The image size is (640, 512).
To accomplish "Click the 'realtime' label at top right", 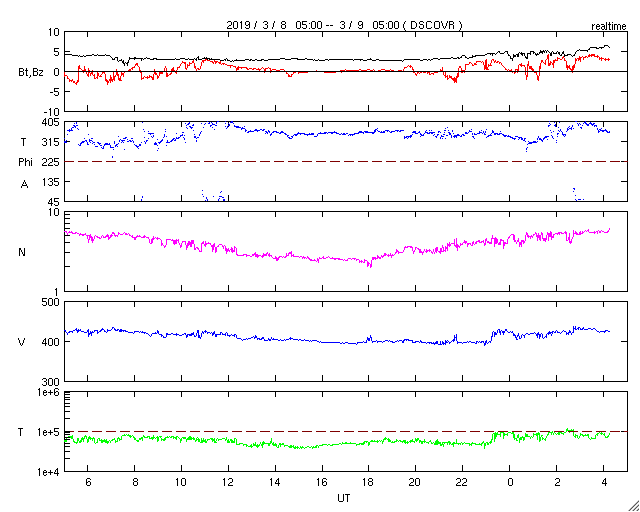I will pos(609,27).
